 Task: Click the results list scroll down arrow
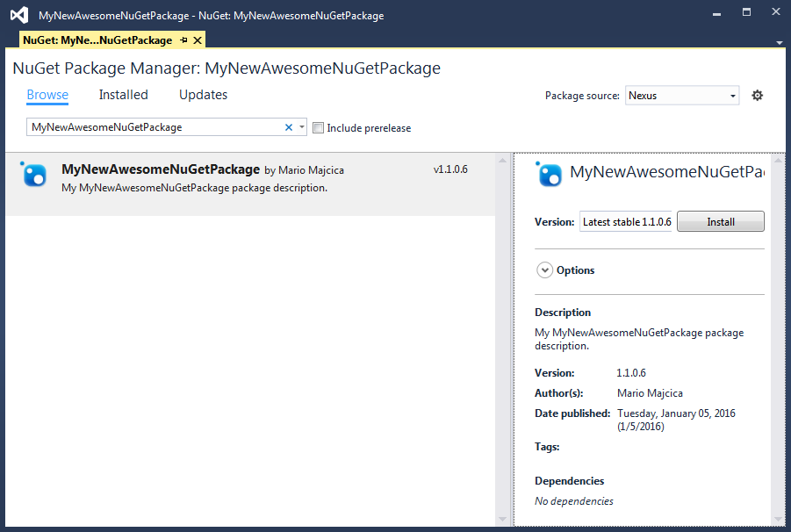pyautogui.click(x=502, y=519)
